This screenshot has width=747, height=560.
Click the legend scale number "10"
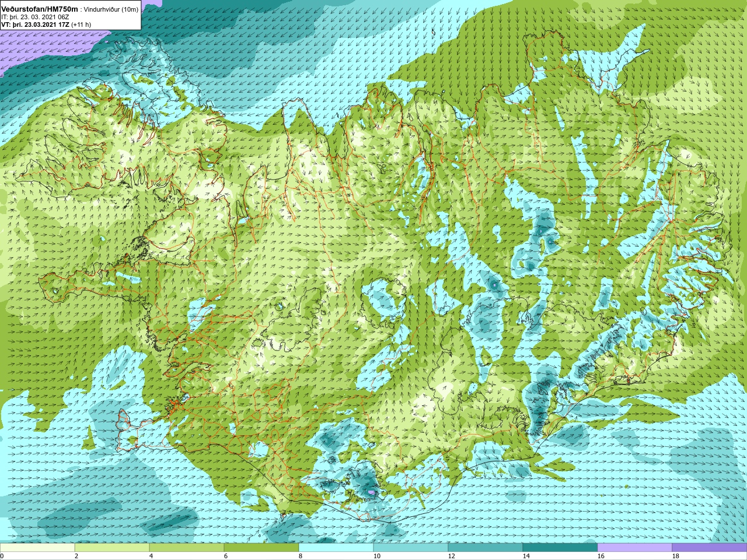pos(376,556)
